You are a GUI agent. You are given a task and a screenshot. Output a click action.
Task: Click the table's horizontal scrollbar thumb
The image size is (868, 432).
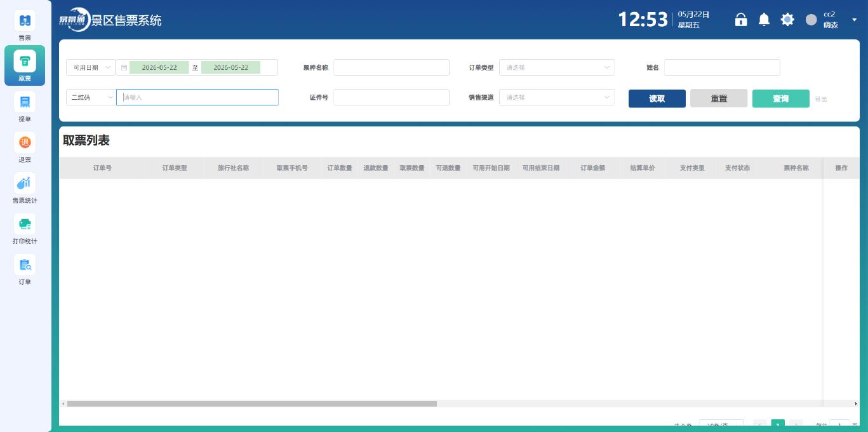click(x=251, y=403)
